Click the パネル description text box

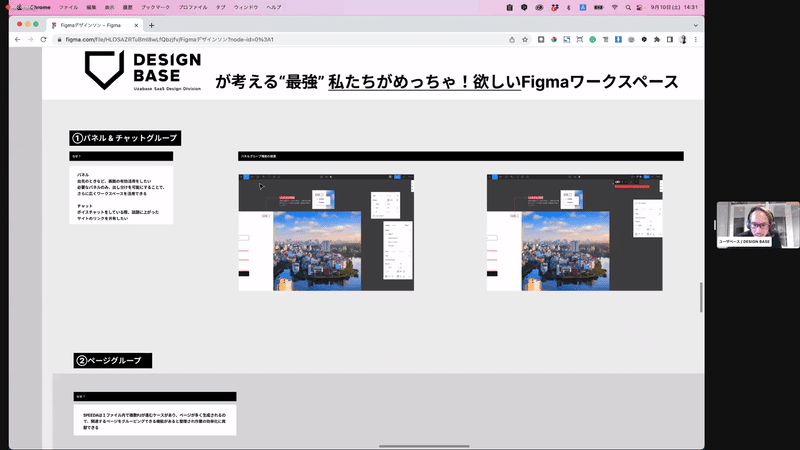pos(121,195)
